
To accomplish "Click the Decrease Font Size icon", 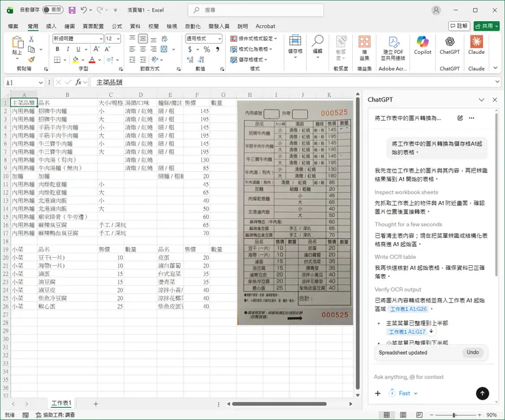I will [x=108, y=49].
